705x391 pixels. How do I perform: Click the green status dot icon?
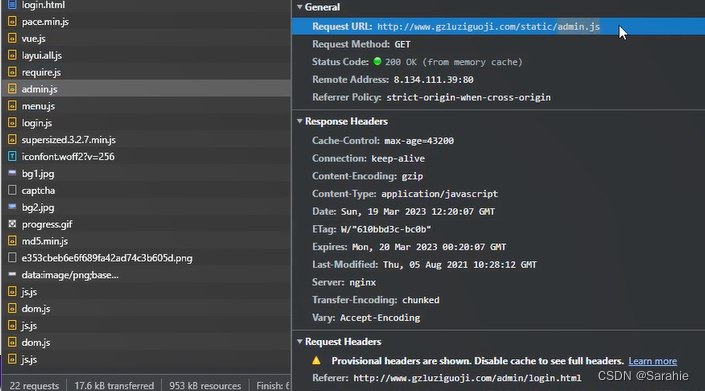click(x=377, y=61)
